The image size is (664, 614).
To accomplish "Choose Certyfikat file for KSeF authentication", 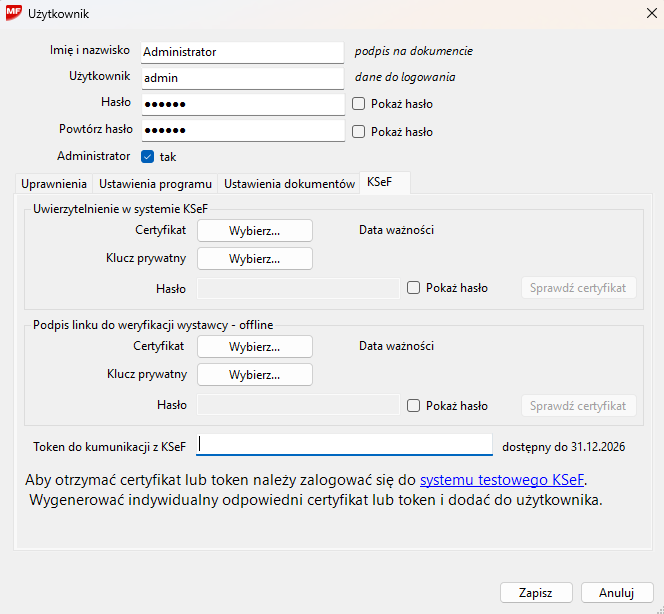I will pos(254,231).
